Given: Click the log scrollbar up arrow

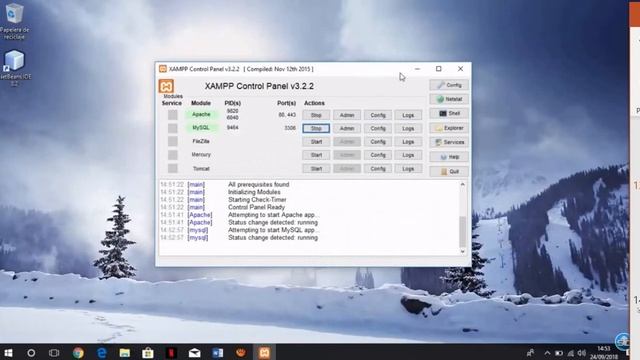Looking at the screenshot, I should coord(462,184).
